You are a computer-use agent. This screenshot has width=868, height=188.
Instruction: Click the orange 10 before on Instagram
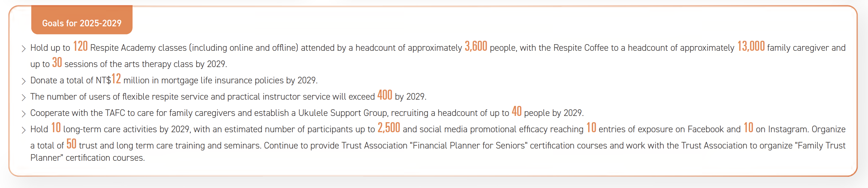point(748,128)
